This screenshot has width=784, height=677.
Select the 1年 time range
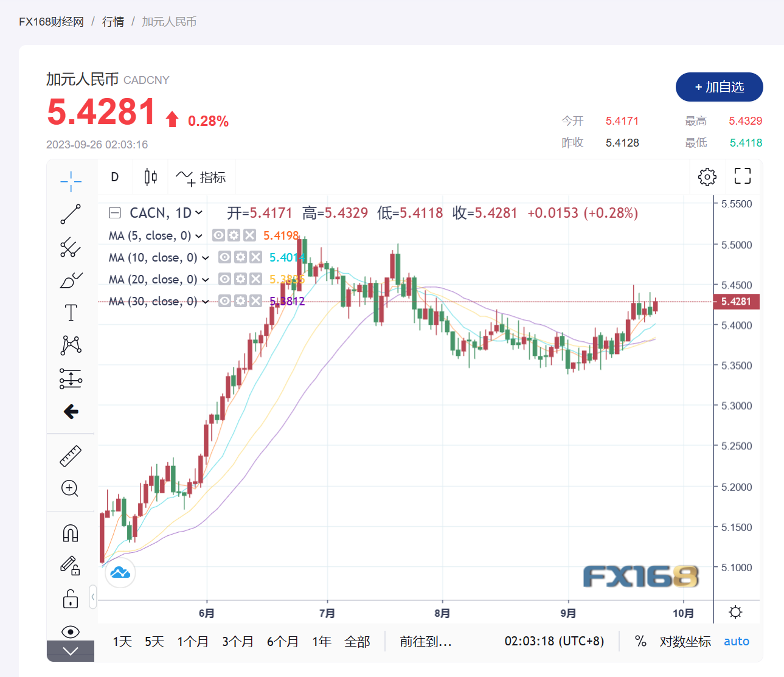[322, 641]
